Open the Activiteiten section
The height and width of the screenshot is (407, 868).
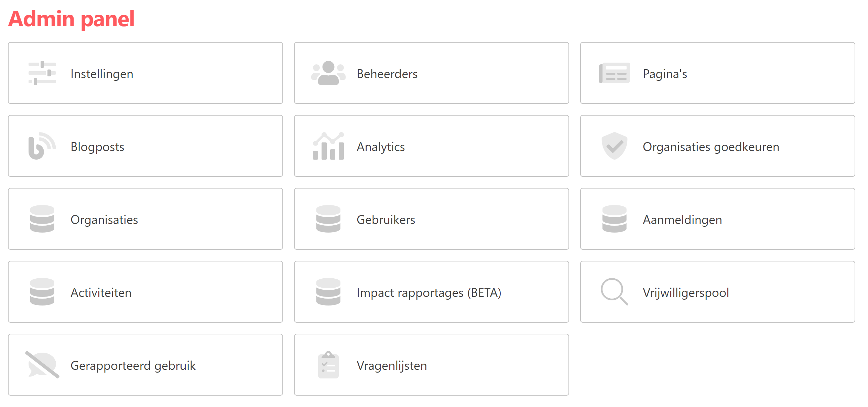point(101,293)
